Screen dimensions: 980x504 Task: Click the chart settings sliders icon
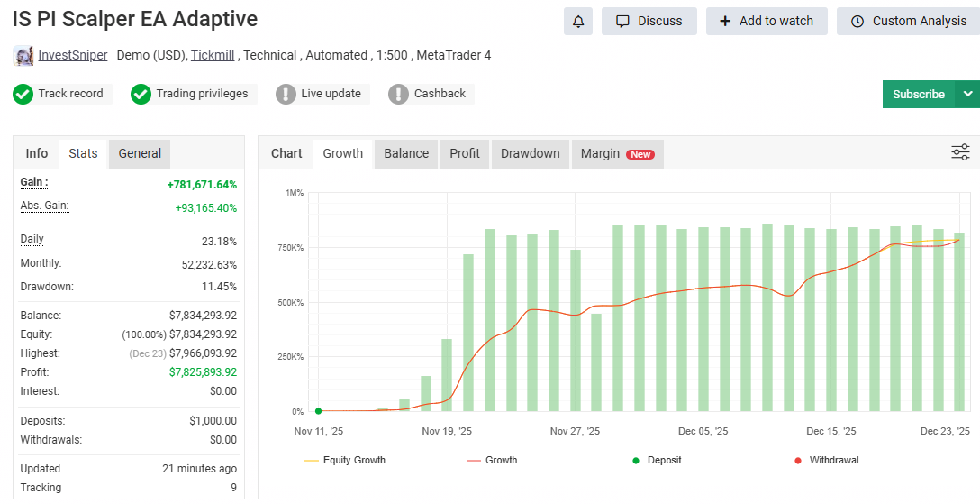pos(960,152)
